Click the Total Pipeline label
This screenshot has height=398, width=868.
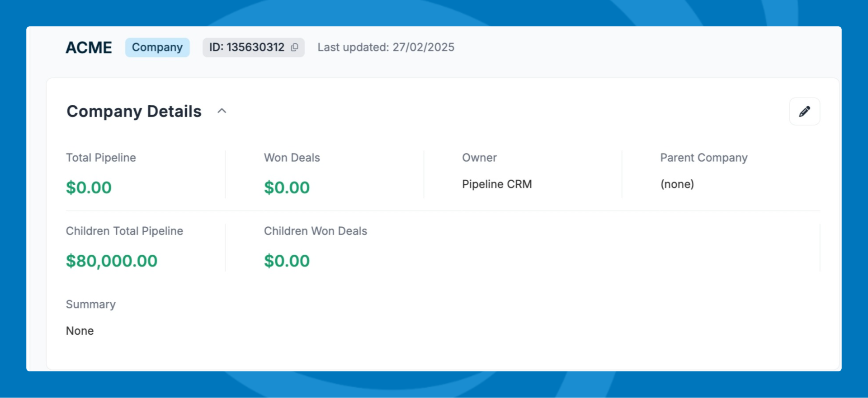[101, 158]
